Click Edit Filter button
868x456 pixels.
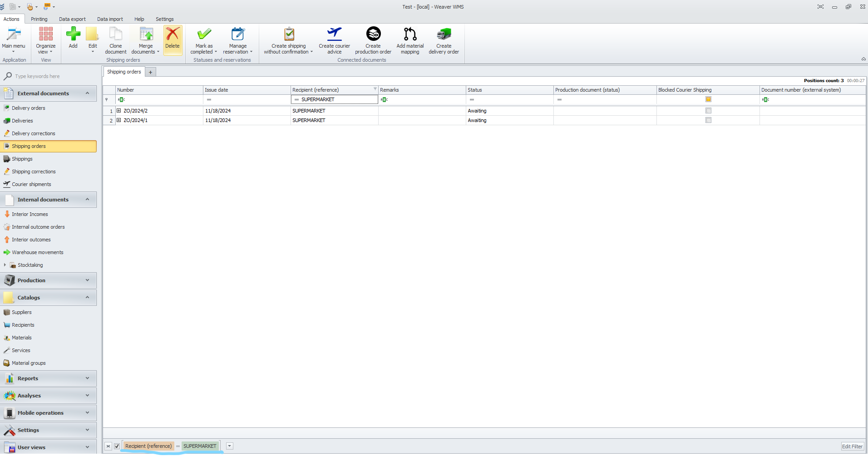pos(852,446)
